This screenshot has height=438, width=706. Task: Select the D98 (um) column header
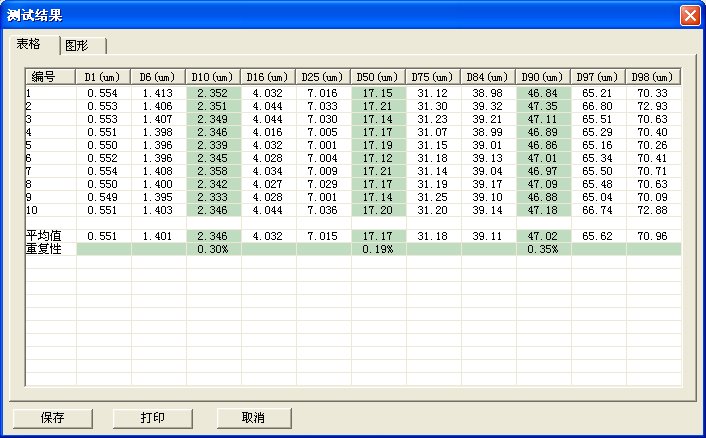pyautogui.click(x=653, y=76)
